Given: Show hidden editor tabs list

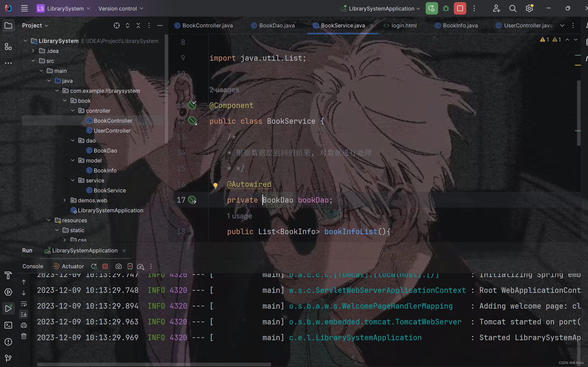Looking at the screenshot, I should pyautogui.click(x=562, y=25).
